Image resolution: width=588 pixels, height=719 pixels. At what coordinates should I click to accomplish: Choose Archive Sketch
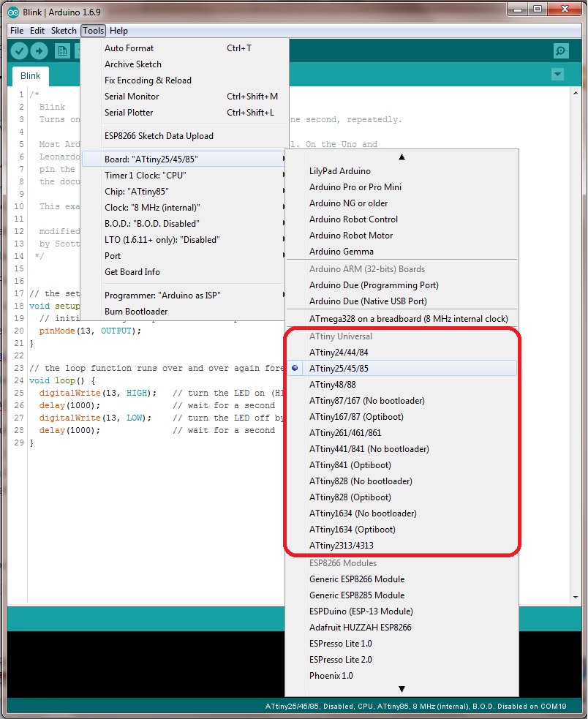[184, 64]
